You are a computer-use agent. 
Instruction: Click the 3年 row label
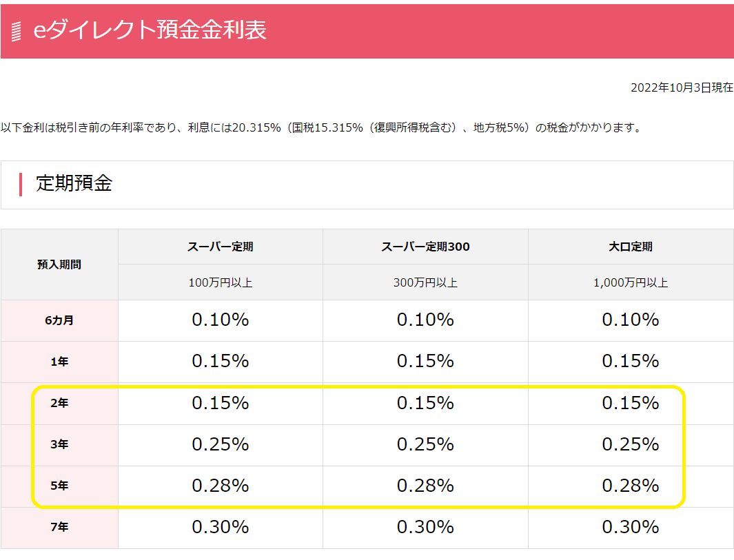59,444
